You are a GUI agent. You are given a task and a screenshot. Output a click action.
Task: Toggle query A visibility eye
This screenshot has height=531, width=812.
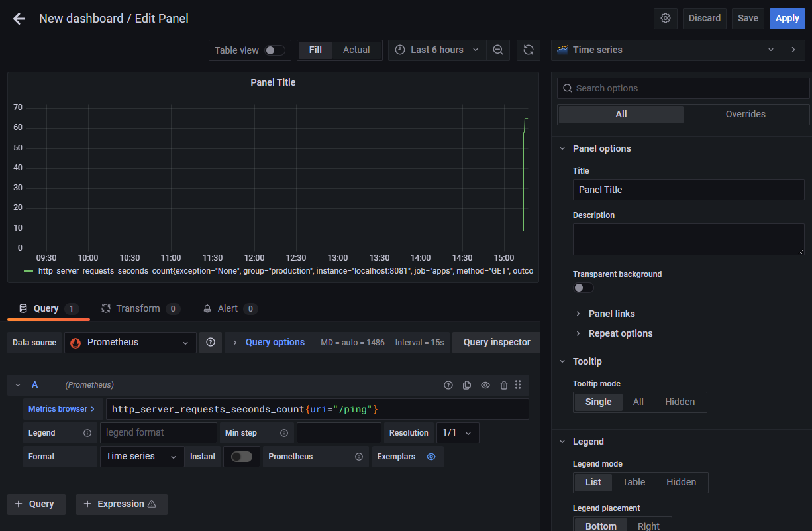tap(485, 385)
